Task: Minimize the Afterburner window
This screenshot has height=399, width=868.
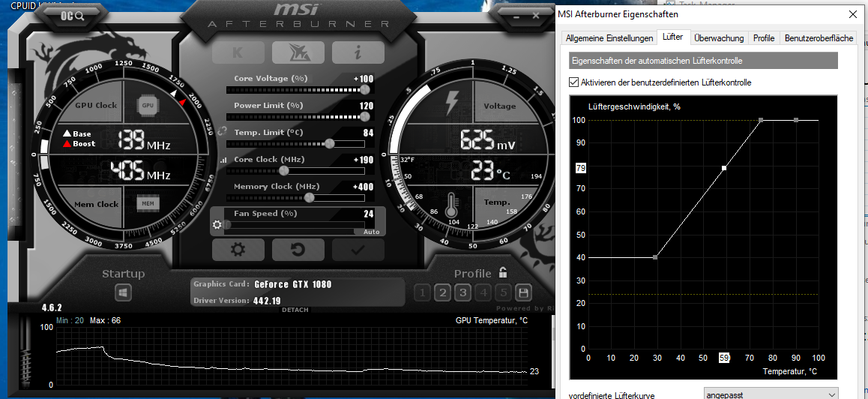Action: pos(516,16)
